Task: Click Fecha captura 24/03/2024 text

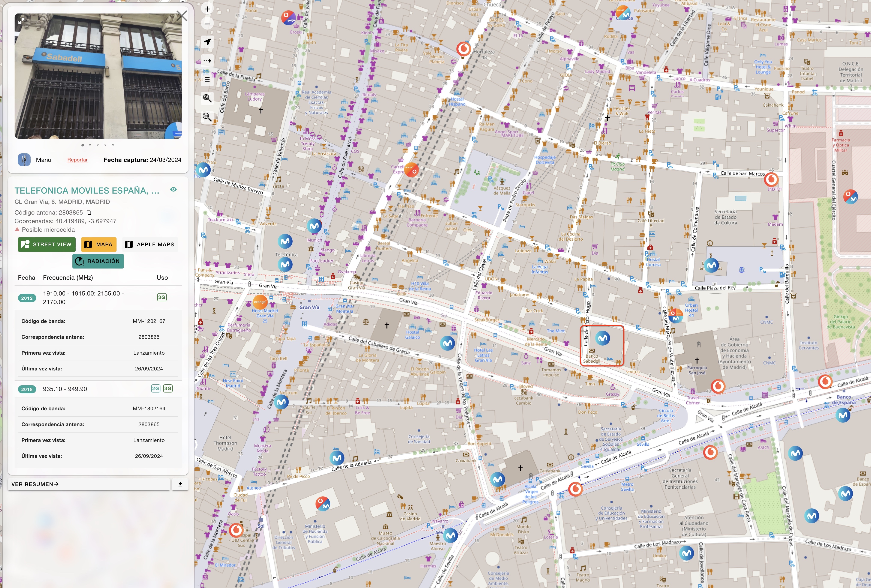Action: pos(142,160)
